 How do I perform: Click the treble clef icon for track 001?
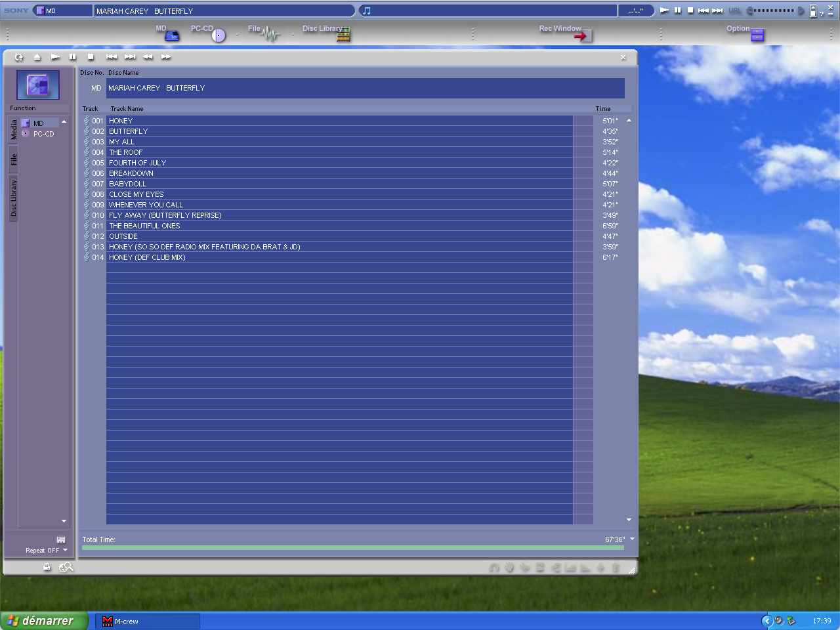click(x=86, y=120)
